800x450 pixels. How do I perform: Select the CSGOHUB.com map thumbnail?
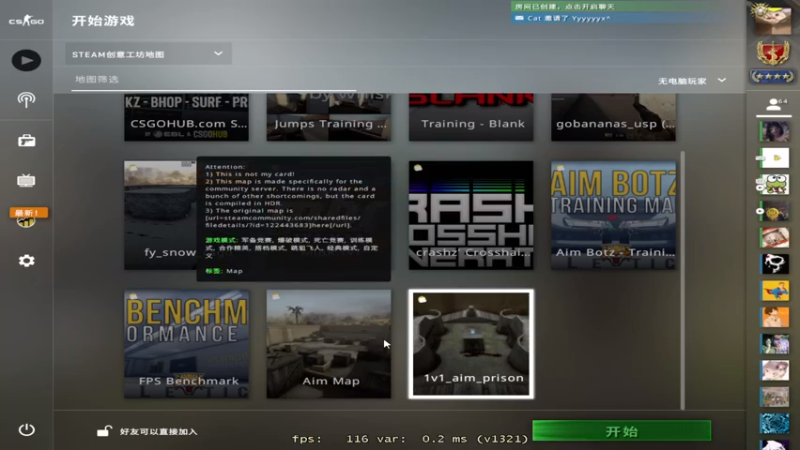[x=186, y=117]
